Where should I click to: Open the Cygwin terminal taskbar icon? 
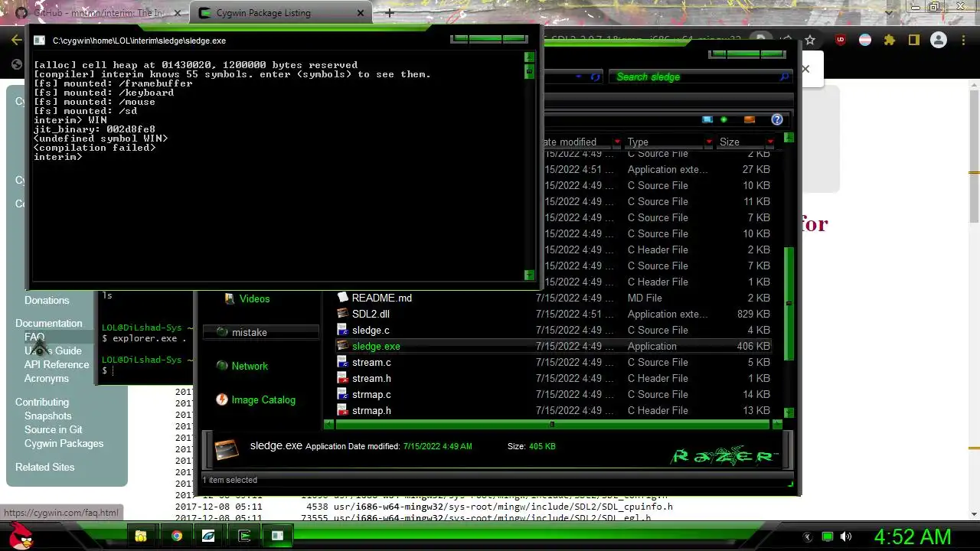click(x=244, y=536)
